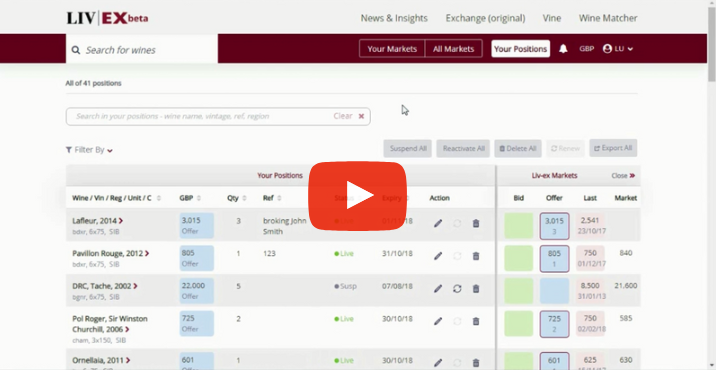Click market offer 725 for Pol Roger
Viewport: 716px width, 371px height.
point(554,324)
